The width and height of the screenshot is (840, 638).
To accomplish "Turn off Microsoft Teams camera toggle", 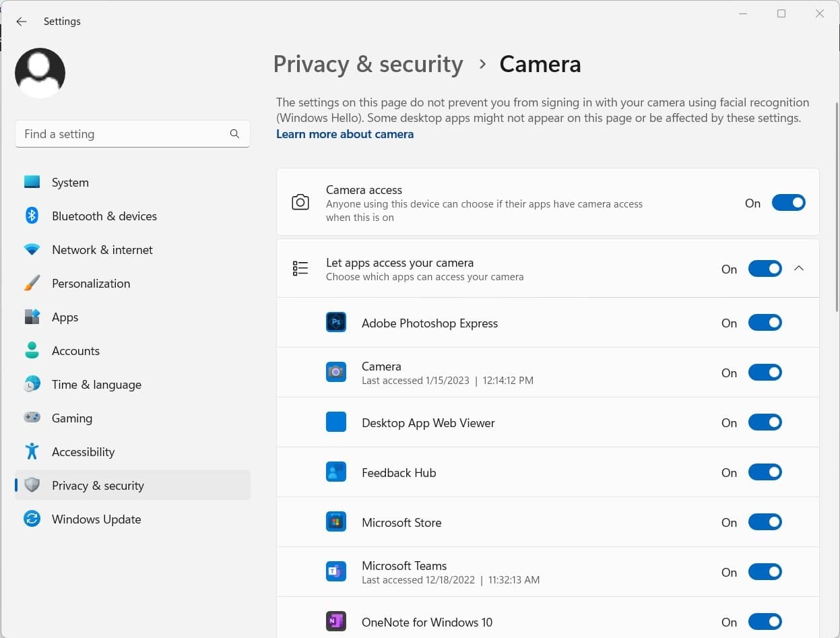I will click(x=765, y=572).
